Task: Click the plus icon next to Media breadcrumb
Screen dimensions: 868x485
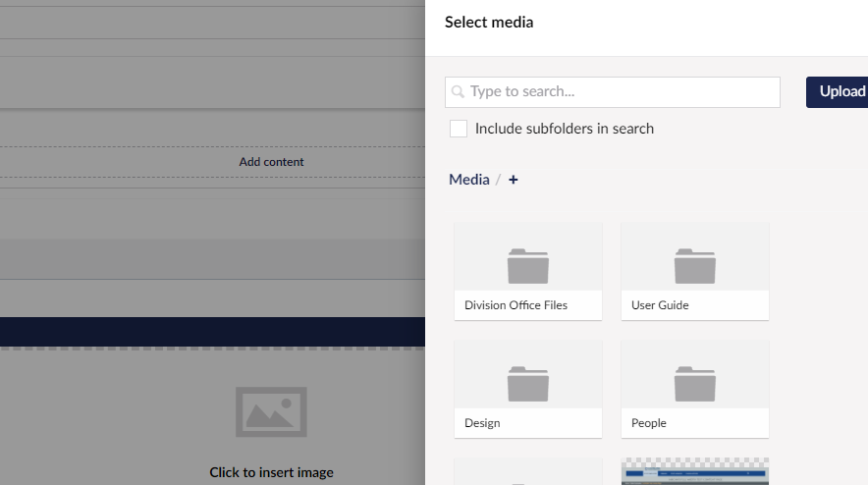Action: pyautogui.click(x=514, y=180)
